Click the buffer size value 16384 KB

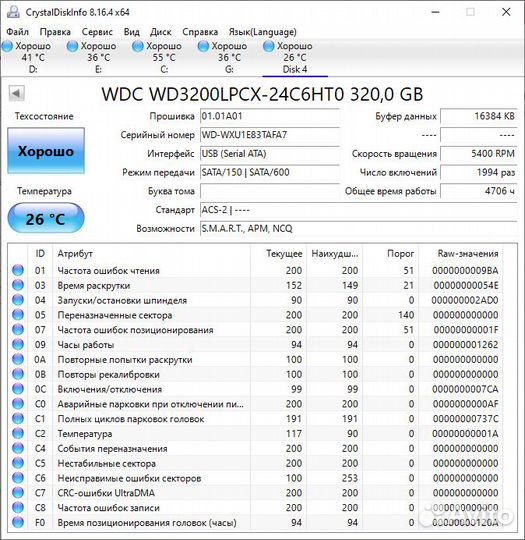tap(479, 116)
